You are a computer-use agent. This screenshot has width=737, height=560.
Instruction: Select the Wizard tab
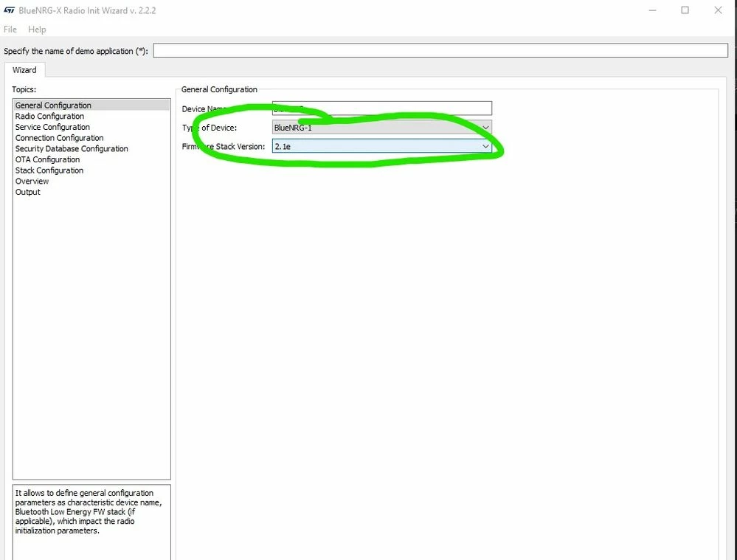[x=24, y=70]
